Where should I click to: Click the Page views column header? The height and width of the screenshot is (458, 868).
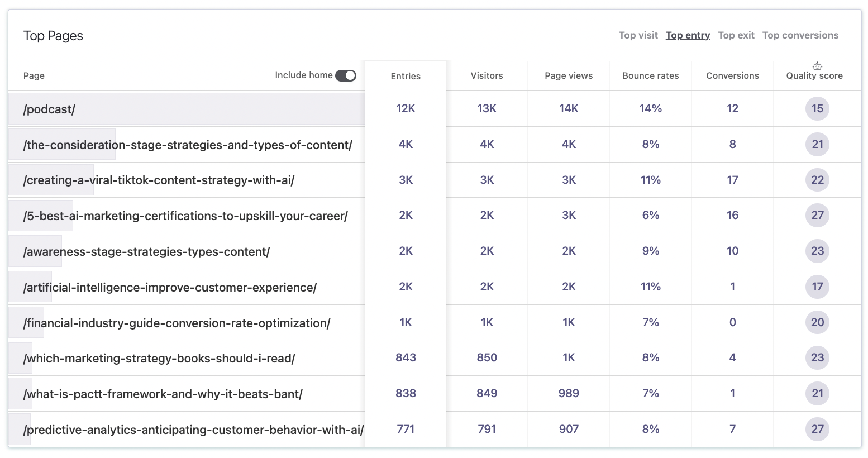point(569,75)
